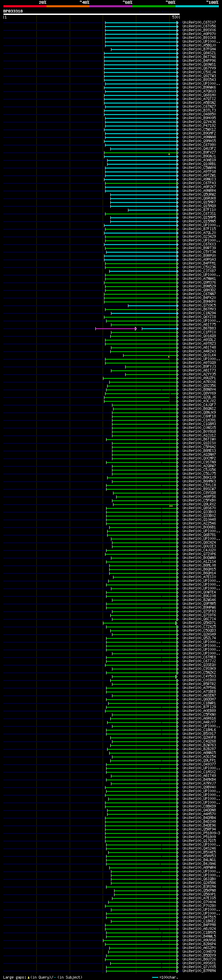Open hit UniRef100_A9SDL2

point(199,340)
